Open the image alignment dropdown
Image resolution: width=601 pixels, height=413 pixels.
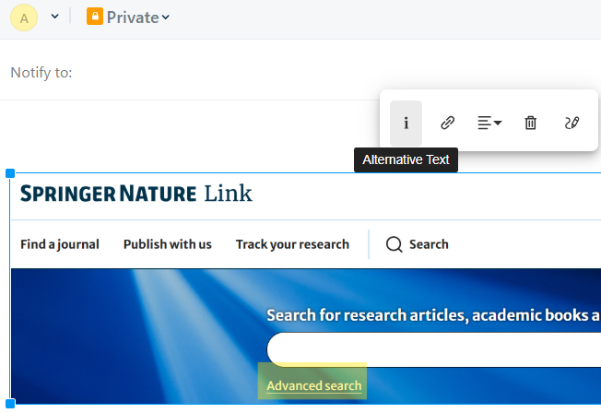tap(489, 123)
